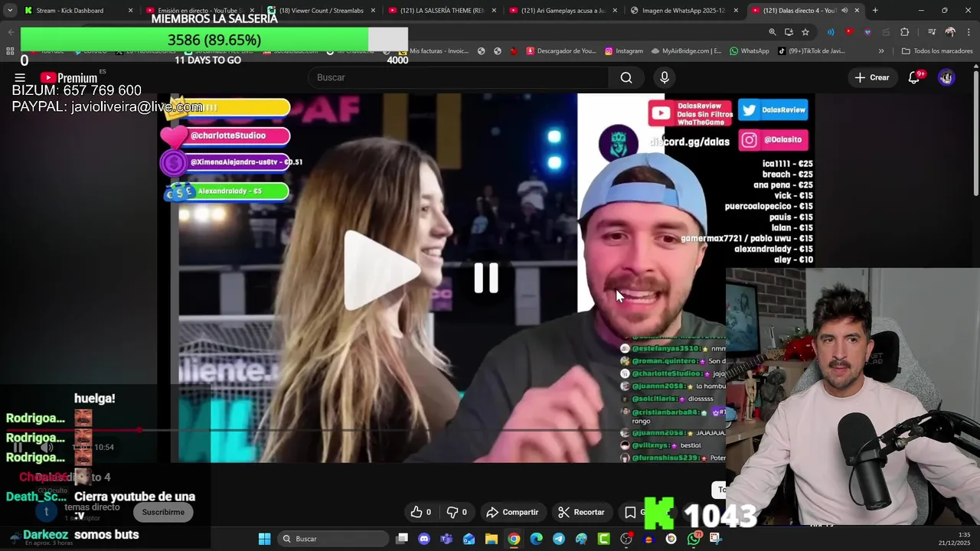Open the YouTube account avatar menu
The width and height of the screenshot is (980, 551).
946,77
